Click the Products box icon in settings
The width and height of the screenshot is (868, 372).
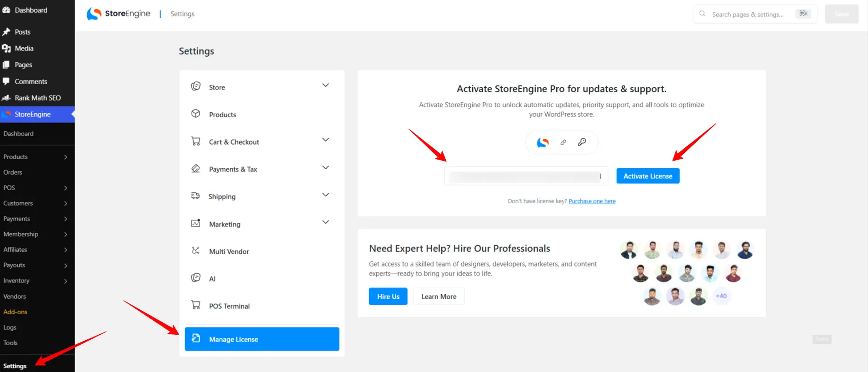196,114
